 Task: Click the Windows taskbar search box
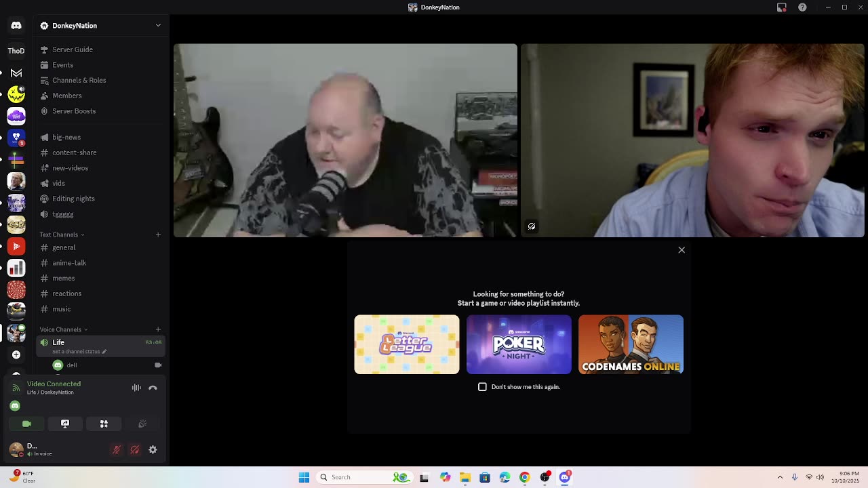point(364,477)
